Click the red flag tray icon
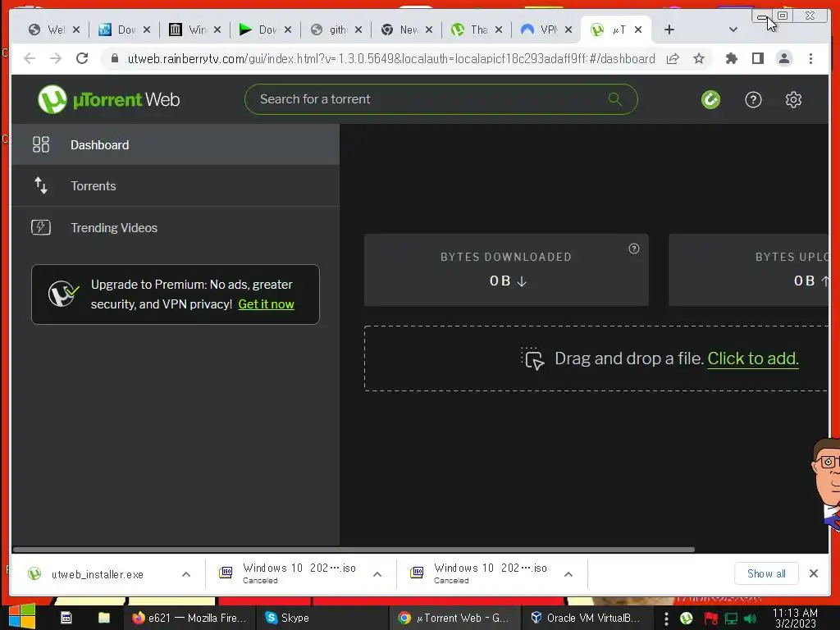The height and width of the screenshot is (630, 840). 711,619
